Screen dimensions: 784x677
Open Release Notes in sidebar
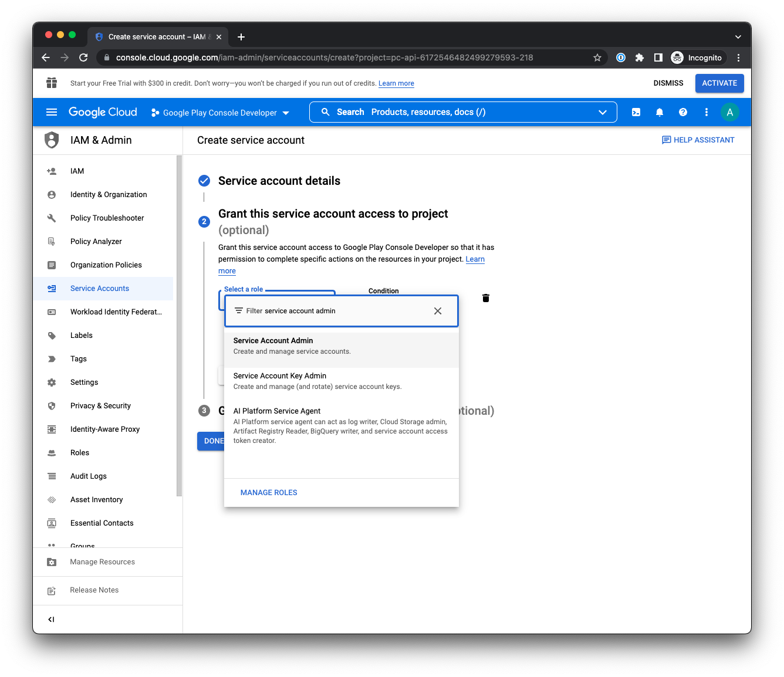[107, 590]
